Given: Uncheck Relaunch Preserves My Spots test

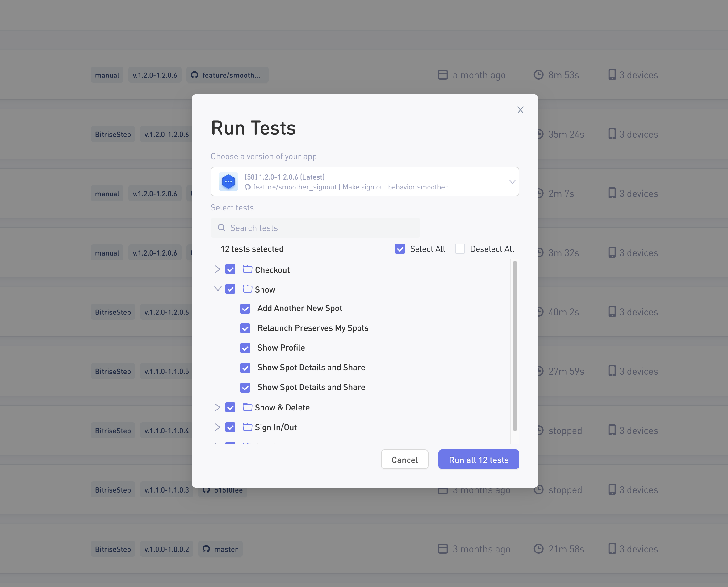Looking at the screenshot, I should 245,328.
